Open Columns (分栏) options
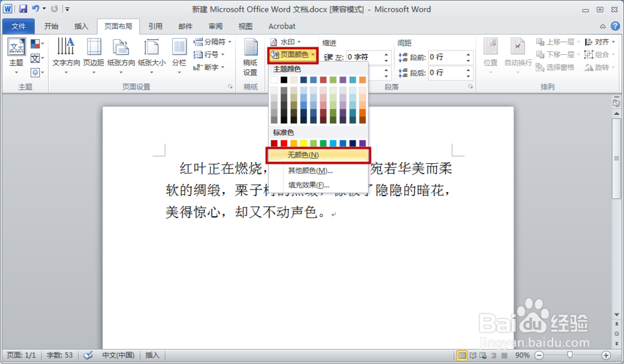 point(179,56)
